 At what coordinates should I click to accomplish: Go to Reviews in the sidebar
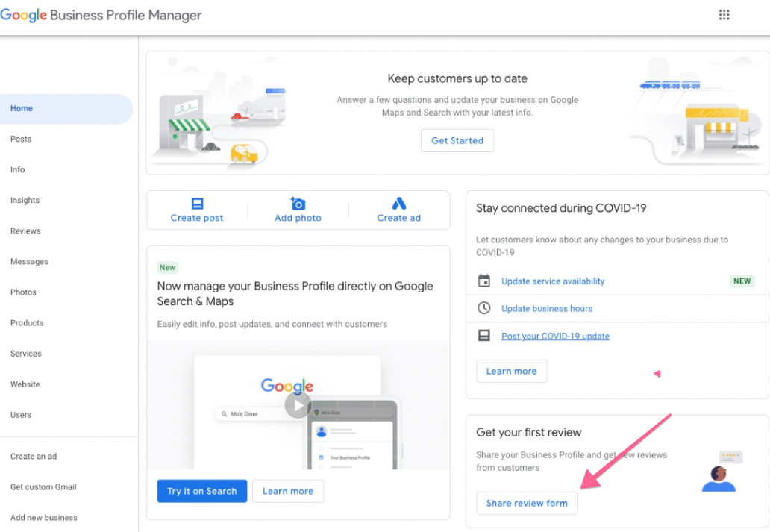click(25, 231)
